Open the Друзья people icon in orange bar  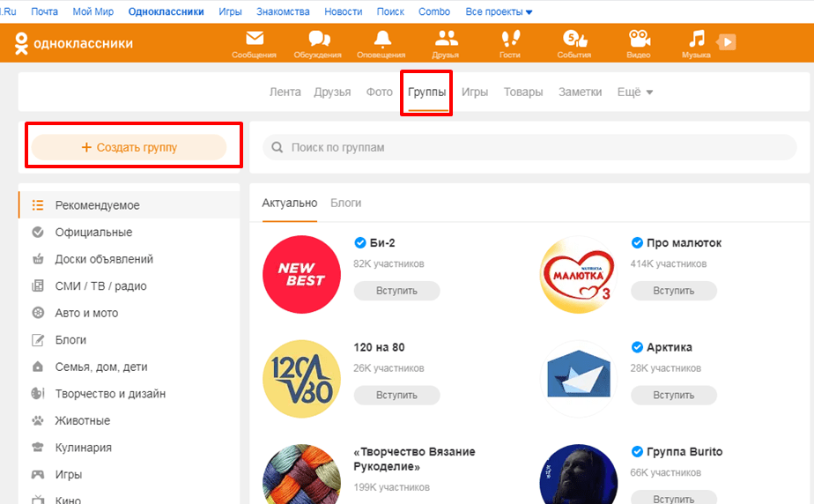[x=446, y=39]
